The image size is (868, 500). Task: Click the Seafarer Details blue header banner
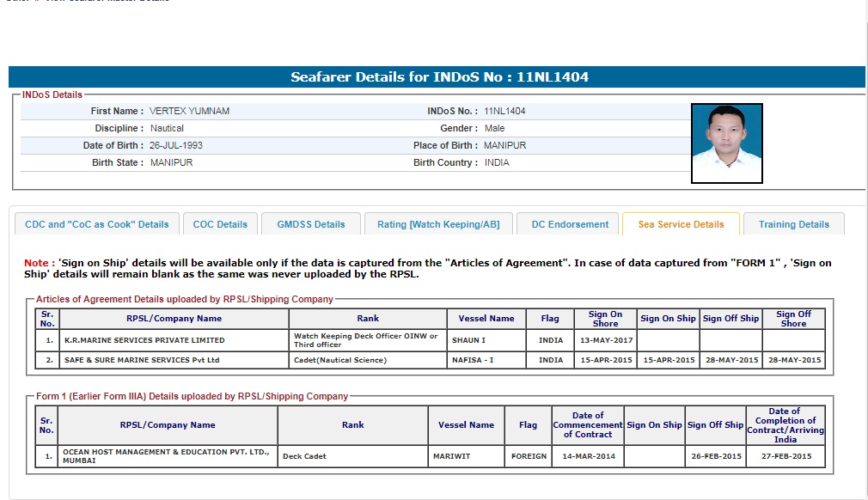pyautogui.click(x=439, y=77)
